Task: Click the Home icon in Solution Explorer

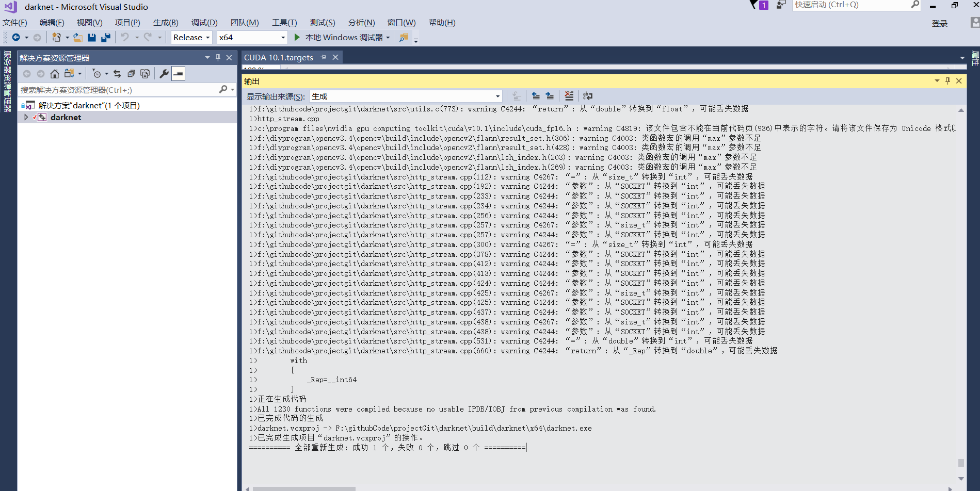Action: tap(55, 73)
